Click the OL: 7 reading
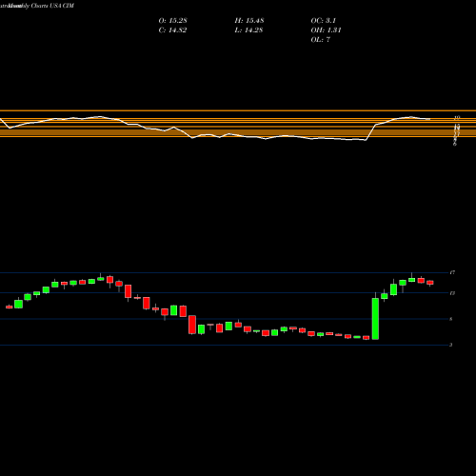This screenshot has width=476, height=476. click(321, 40)
